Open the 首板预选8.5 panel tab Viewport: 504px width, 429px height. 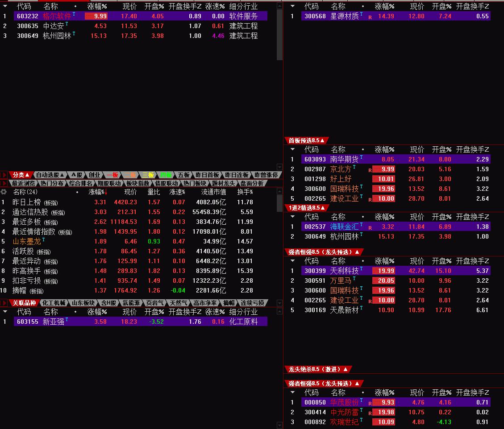point(306,140)
